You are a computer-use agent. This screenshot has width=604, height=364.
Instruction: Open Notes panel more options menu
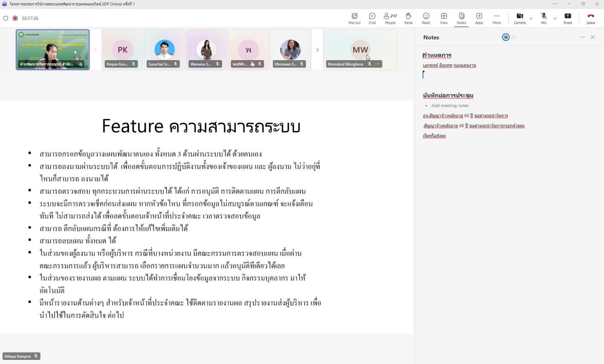[582, 37]
